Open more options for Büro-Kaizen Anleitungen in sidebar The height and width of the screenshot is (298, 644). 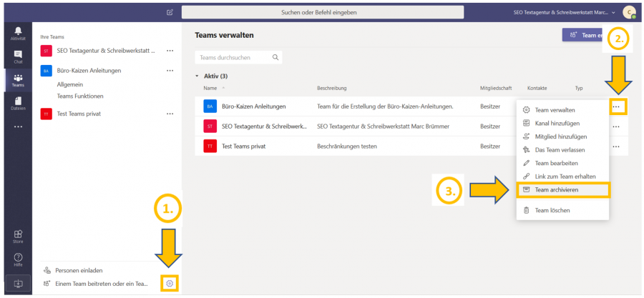pyautogui.click(x=170, y=71)
